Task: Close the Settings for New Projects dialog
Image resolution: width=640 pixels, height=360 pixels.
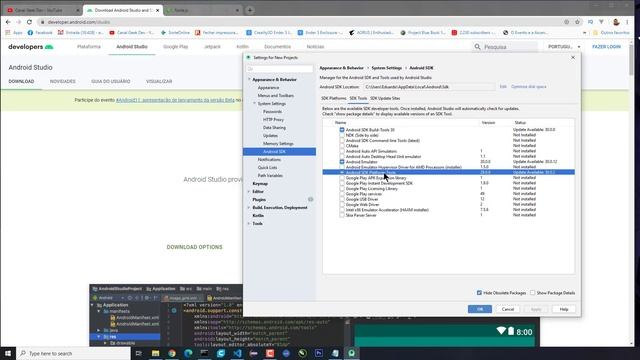Action: coord(573,58)
